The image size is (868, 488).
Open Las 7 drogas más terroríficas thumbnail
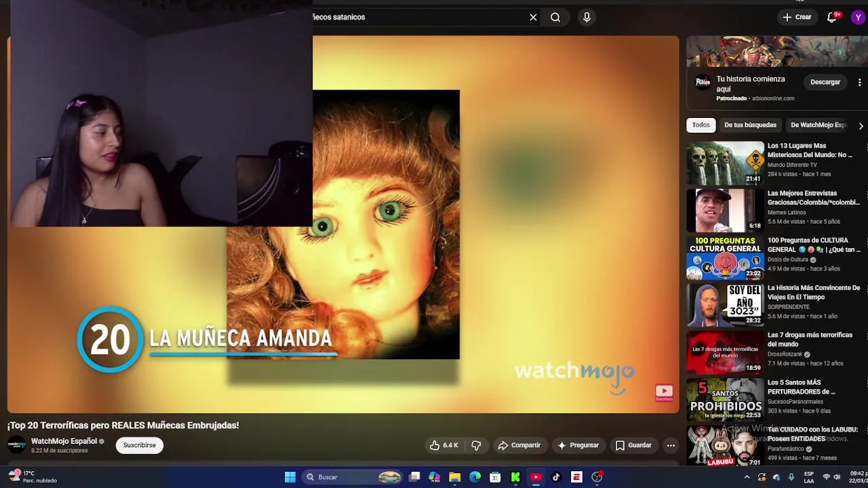tap(725, 352)
